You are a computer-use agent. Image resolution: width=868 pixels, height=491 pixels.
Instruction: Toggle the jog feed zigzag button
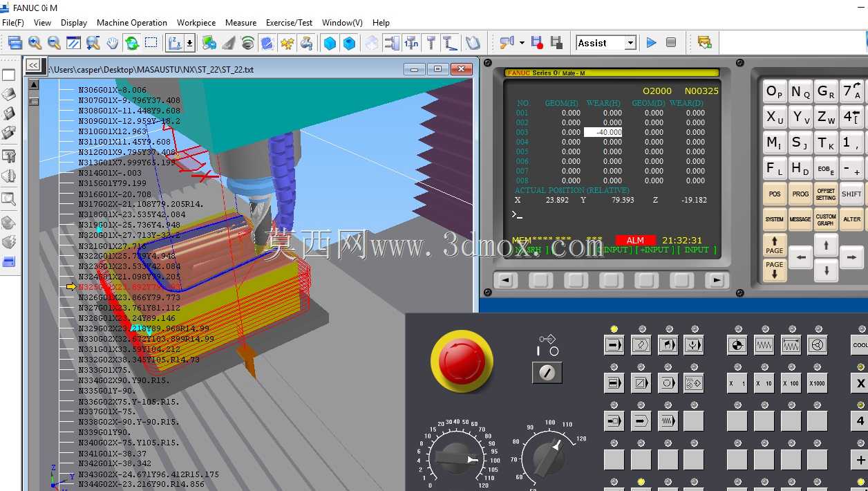point(764,344)
